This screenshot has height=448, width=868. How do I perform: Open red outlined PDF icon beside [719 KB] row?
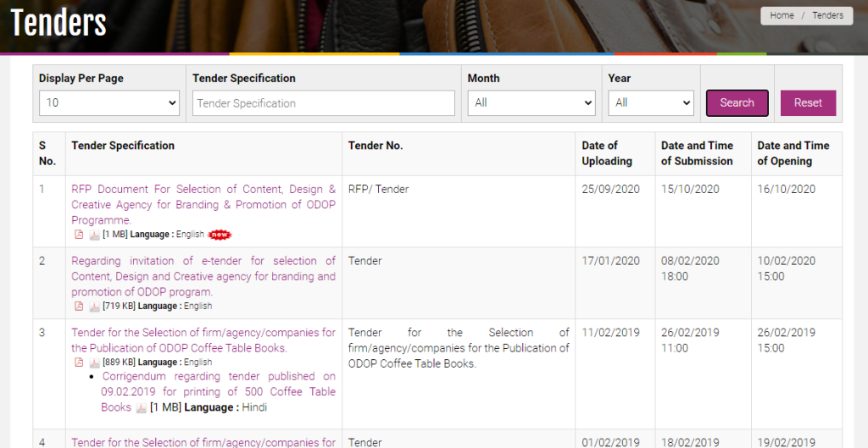point(79,306)
